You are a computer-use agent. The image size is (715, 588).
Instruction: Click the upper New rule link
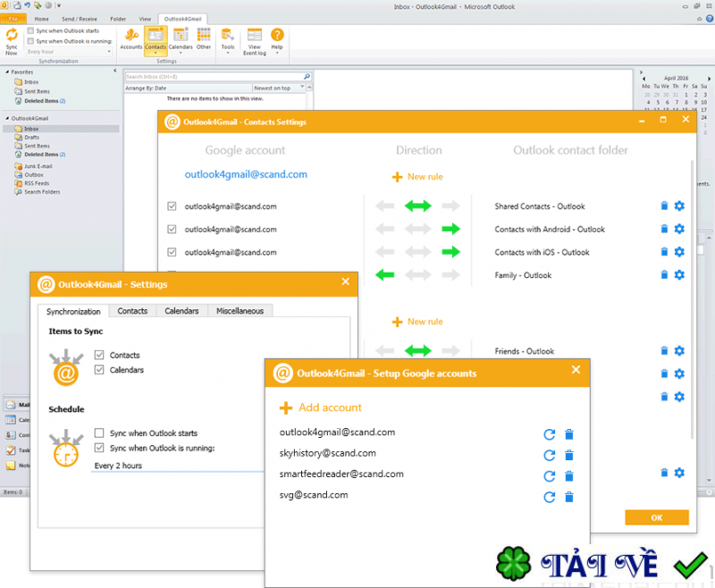tap(417, 177)
